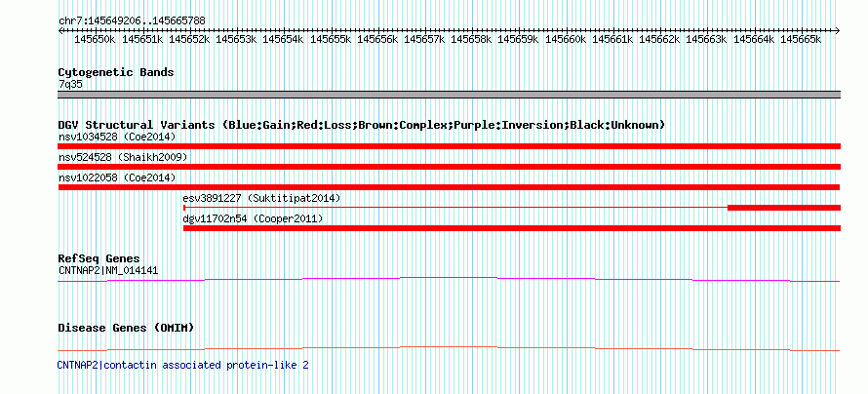Viewport: 868px width, 394px height.
Task: Click the RefSeq Genes track title
Action: [x=99, y=259]
